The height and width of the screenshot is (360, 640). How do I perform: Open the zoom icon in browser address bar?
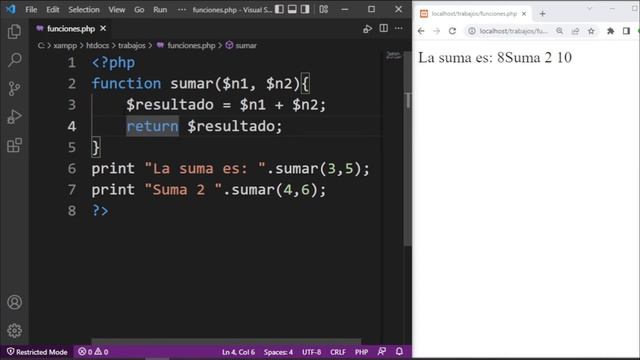click(560, 31)
